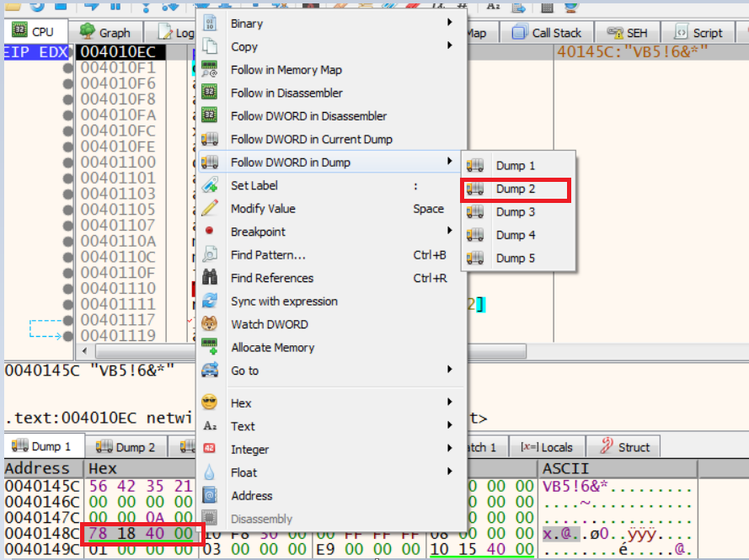Select Dump 2 in the submenu

pyautogui.click(x=515, y=189)
